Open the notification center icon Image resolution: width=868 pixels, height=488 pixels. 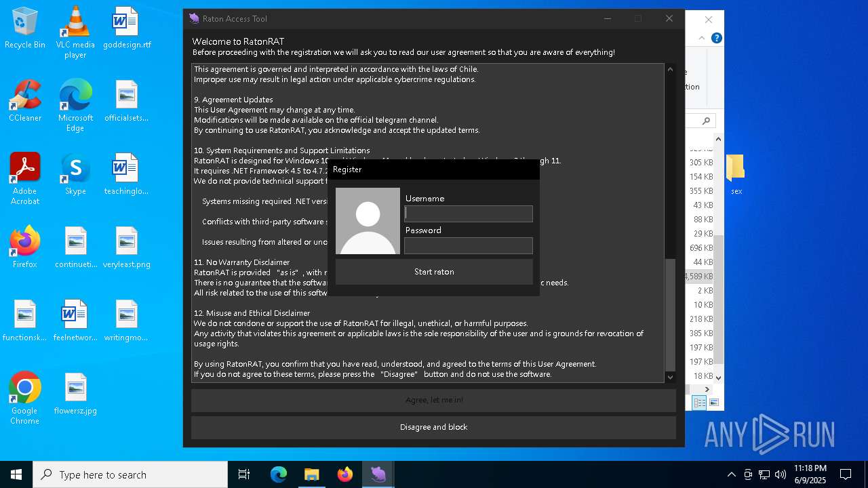point(846,474)
